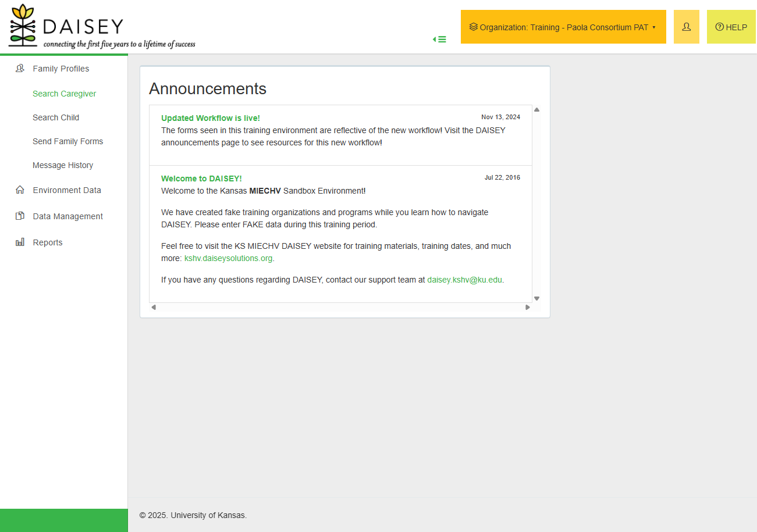Open Search Child in the sidebar

[56, 117]
